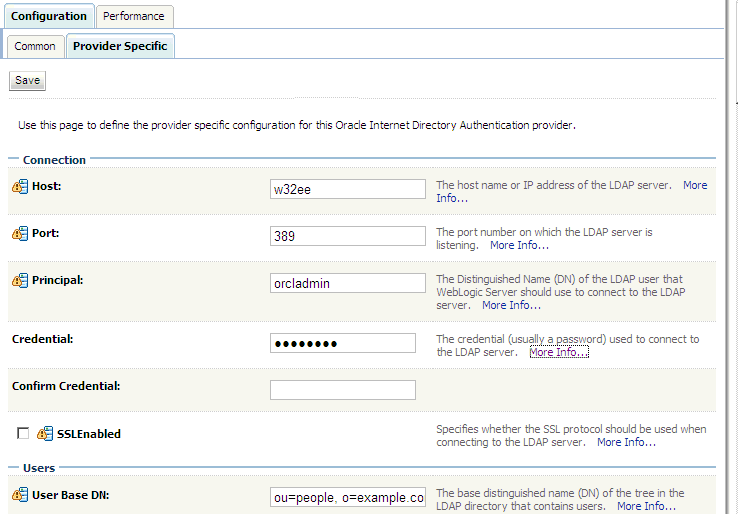Viewport: 738px width, 514px height.
Task: Click the restart-required icon beside Host
Action: [20, 187]
